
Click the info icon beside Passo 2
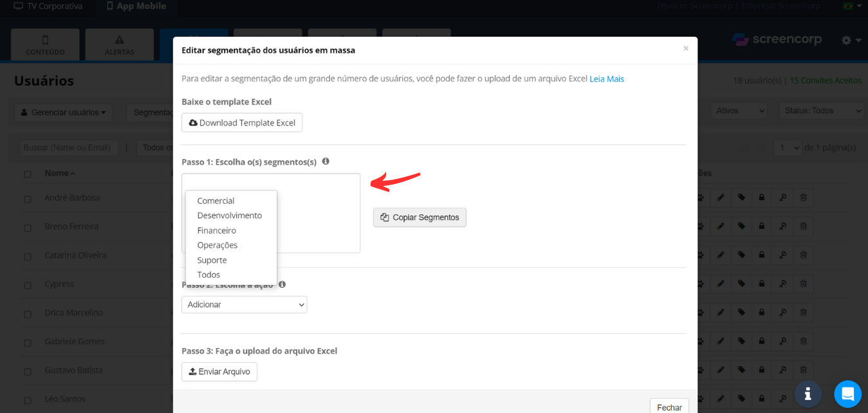pos(282,284)
